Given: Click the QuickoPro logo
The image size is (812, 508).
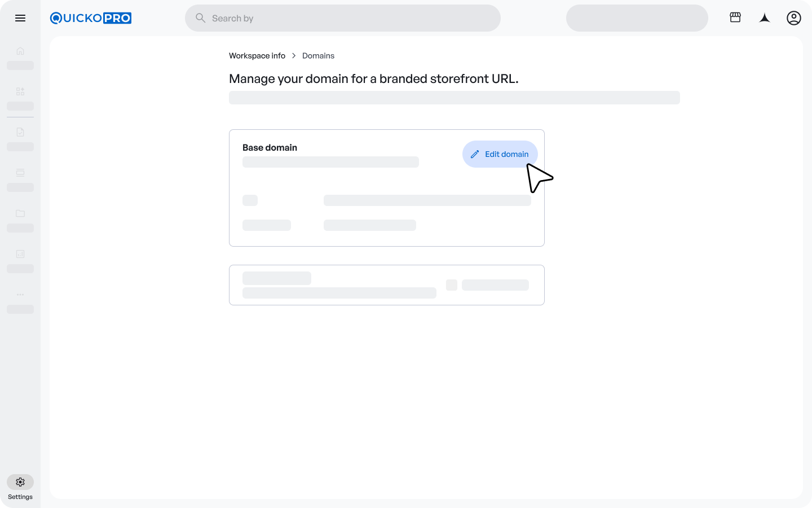Looking at the screenshot, I should pos(91,18).
